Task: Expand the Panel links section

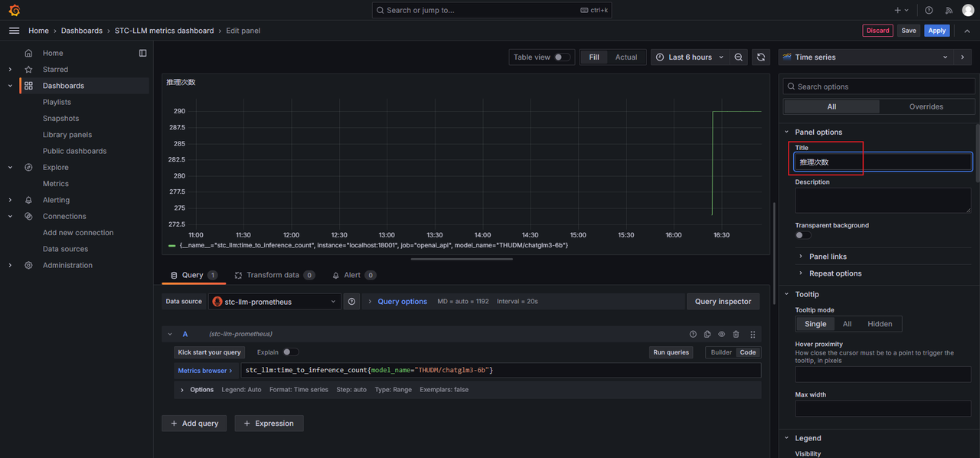Action: click(828, 257)
